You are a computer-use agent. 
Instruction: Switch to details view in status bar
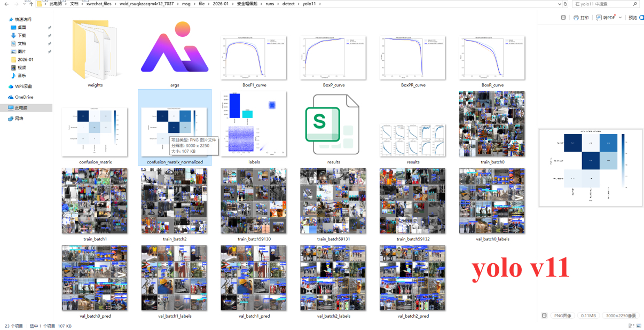pos(632,326)
